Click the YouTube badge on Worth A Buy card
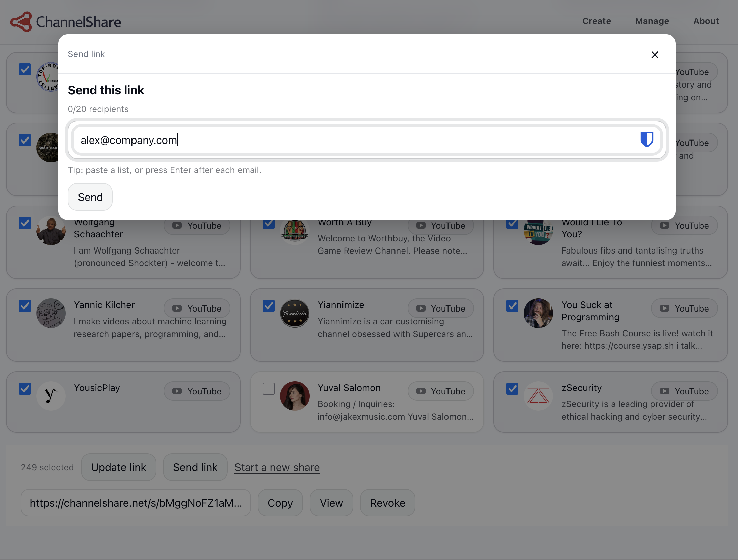Image resolution: width=738 pixels, height=560 pixels. (440, 226)
